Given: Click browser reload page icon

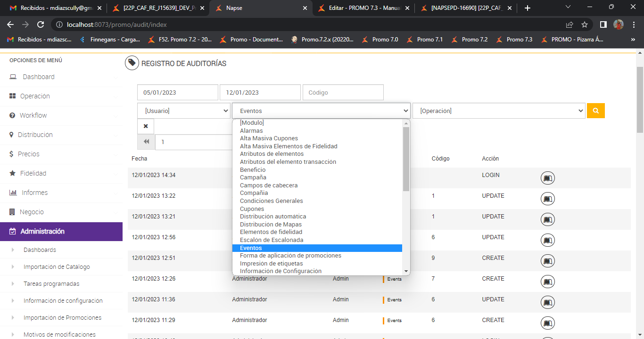Looking at the screenshot, I should point(41,24).
